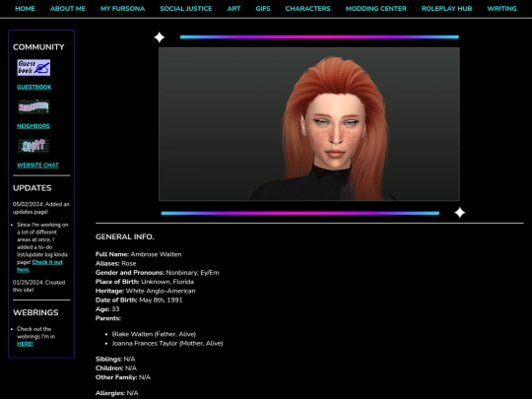The image size is (532, 399).
Task: Open the ART section
Action: pyautogui.click(x=233, y=9)
